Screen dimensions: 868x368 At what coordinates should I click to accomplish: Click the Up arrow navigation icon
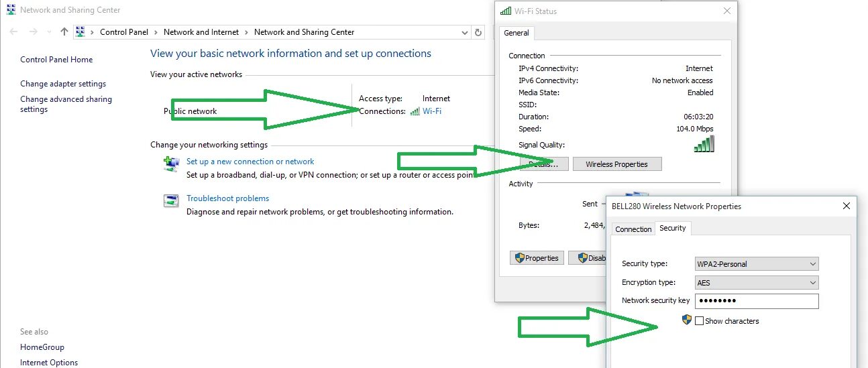64,32
